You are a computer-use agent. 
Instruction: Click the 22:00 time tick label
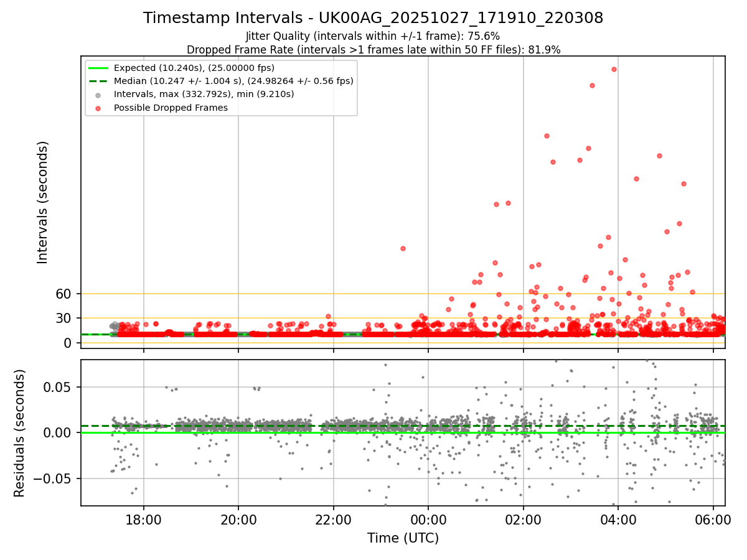coord(334,519)
